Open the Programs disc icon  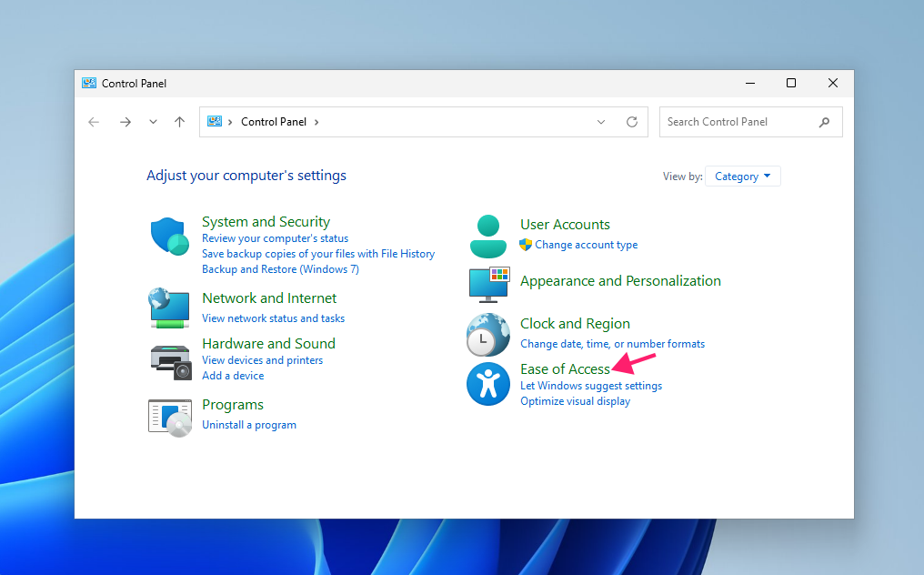170,419
